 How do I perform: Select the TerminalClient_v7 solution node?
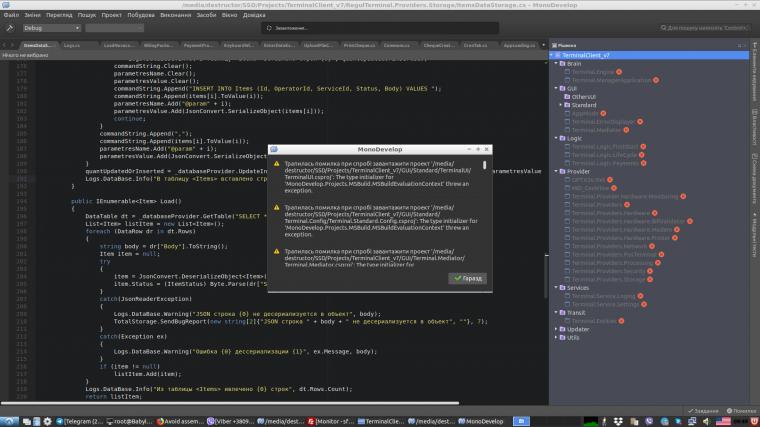coord(649,55)
